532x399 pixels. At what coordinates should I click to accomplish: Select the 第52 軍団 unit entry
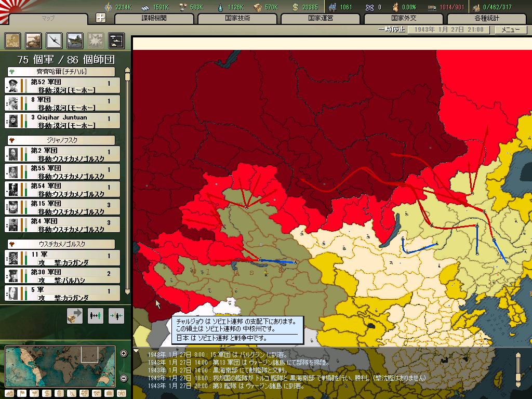pos(62,86)
